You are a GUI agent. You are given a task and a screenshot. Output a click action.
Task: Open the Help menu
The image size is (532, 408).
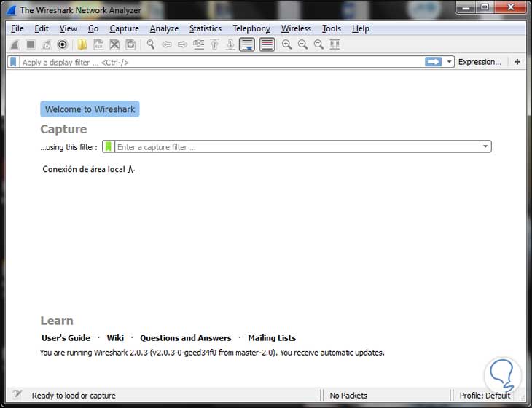pyautogui.click(x=360, y=28)
